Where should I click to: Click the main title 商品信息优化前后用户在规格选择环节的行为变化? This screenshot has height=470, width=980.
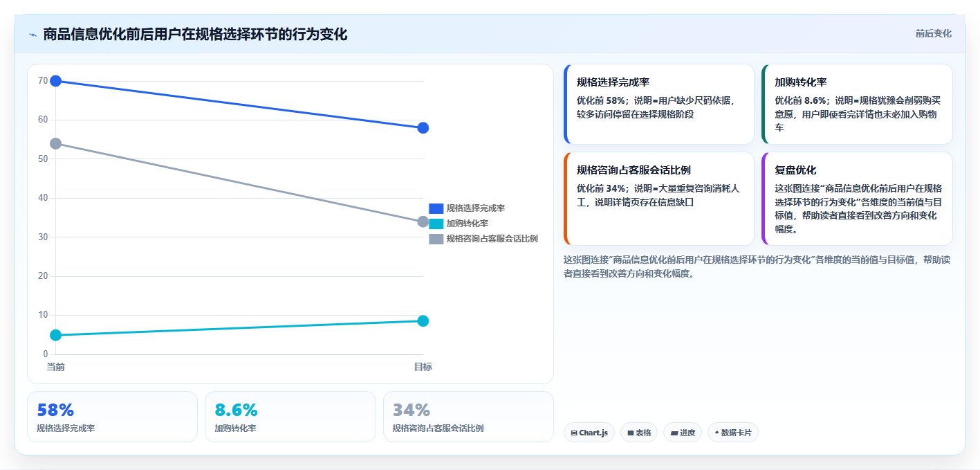[x=195, y=34]
